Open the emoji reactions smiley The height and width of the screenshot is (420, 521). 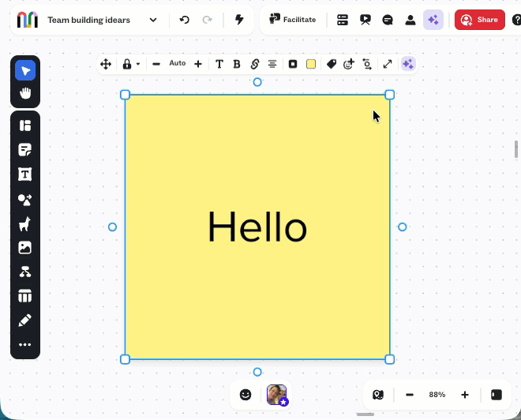pos(246,395)
